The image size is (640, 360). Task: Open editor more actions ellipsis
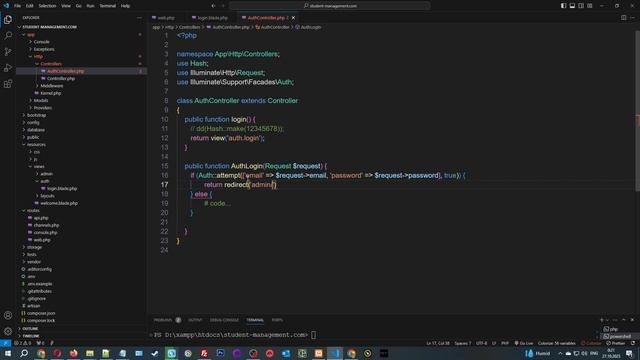632,18
